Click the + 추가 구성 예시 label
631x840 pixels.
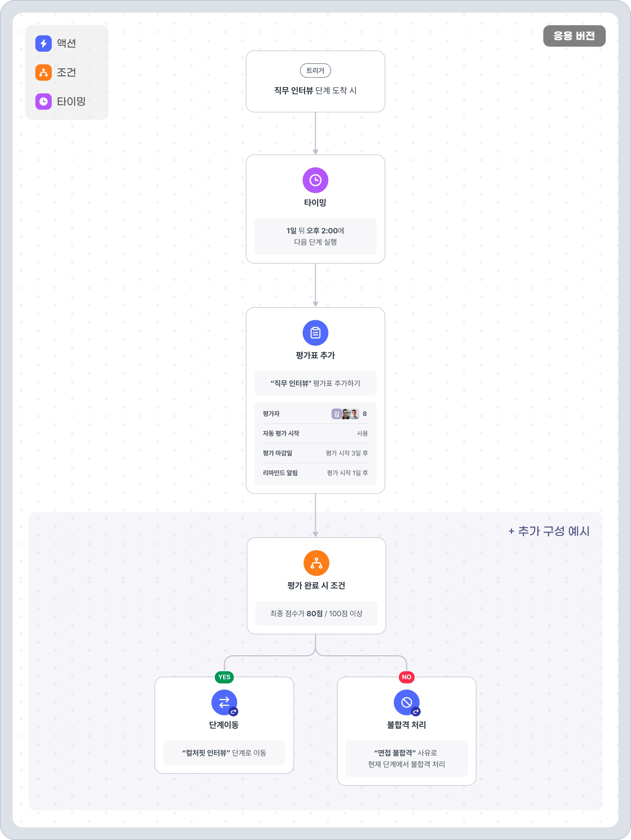549,531
